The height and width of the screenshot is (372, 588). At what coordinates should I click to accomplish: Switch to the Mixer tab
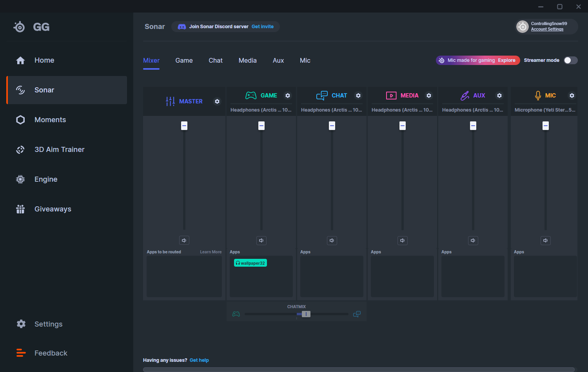(151, 61)
